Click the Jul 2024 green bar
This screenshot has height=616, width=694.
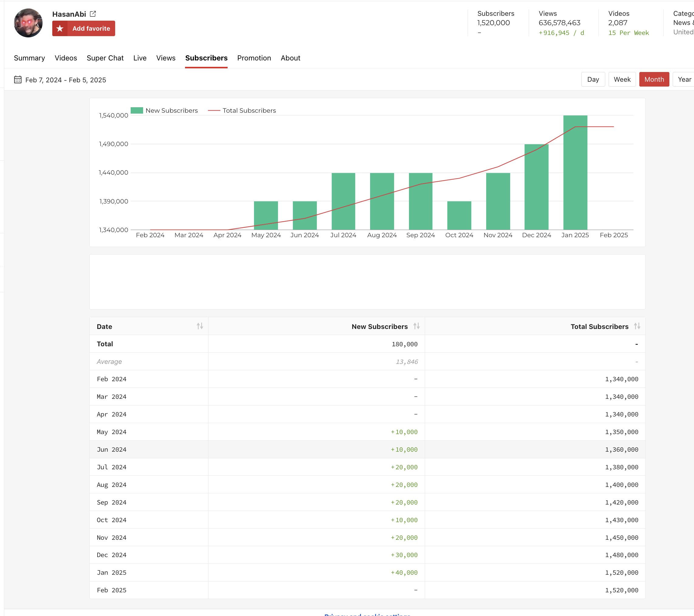click(343, 201)
